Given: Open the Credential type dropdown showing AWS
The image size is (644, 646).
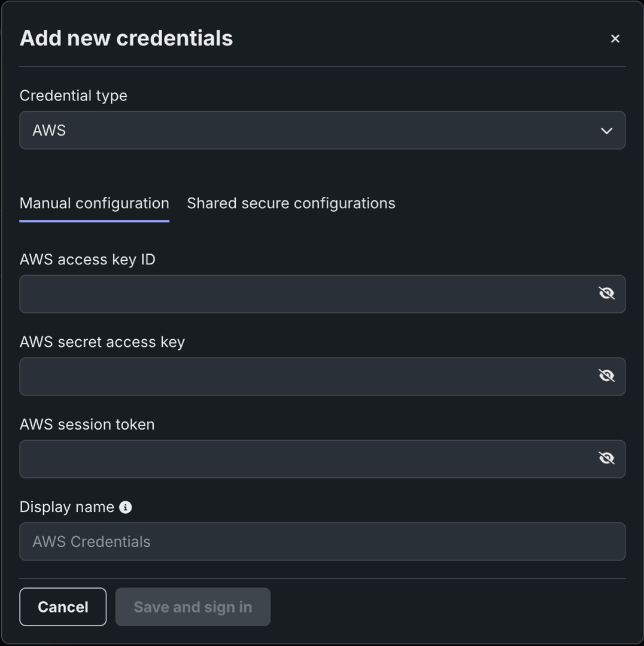Looking at the screenshot, I should (311, 130).
